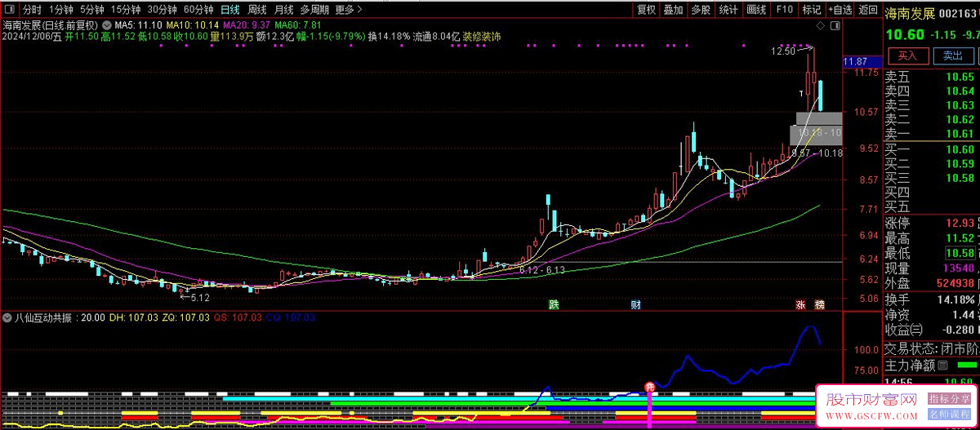
Task: Switch to the 月线 monthly chart
Action: click(283, 10)
